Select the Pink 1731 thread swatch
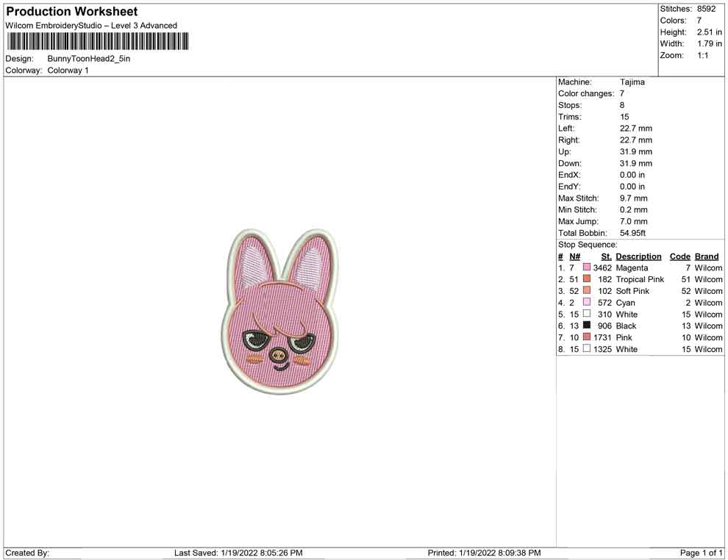728x560 pixels. (586, 337)
